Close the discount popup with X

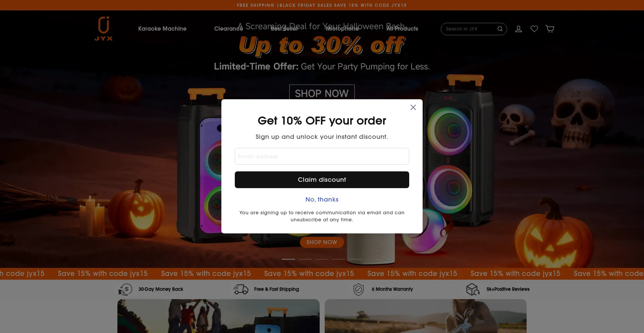pyautogui.click(x=413, y=107)
